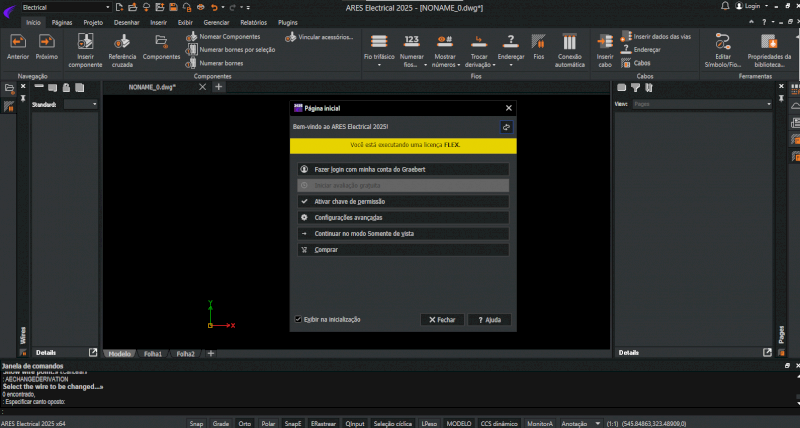800x428 pixels.
Task: Collapse the ribbon with the chevron
Action: point(751,22)
